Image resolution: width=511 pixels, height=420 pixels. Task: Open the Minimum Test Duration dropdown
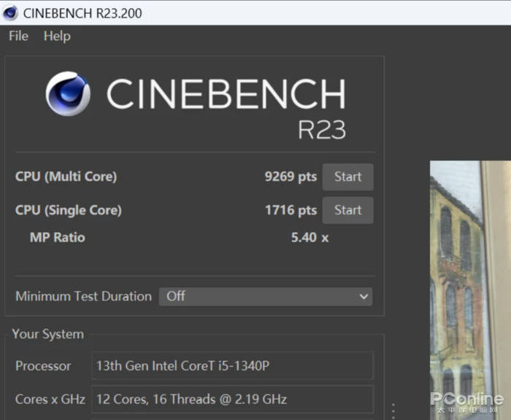coord(265,296)
